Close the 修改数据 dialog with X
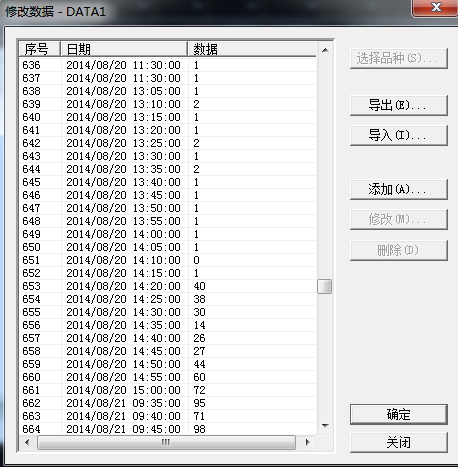Image resolution: width=458 pixels, height=467 pixels. click(435, 7)
